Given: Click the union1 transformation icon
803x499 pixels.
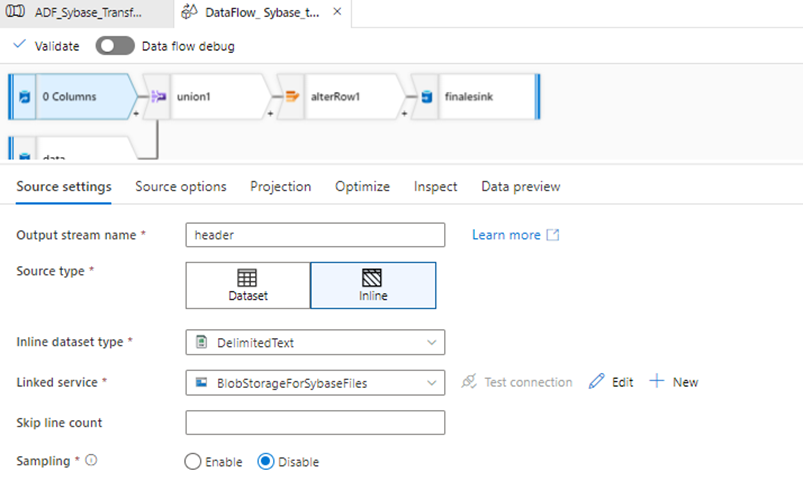Looking at the screenshot, I should [x=157, y=97].
